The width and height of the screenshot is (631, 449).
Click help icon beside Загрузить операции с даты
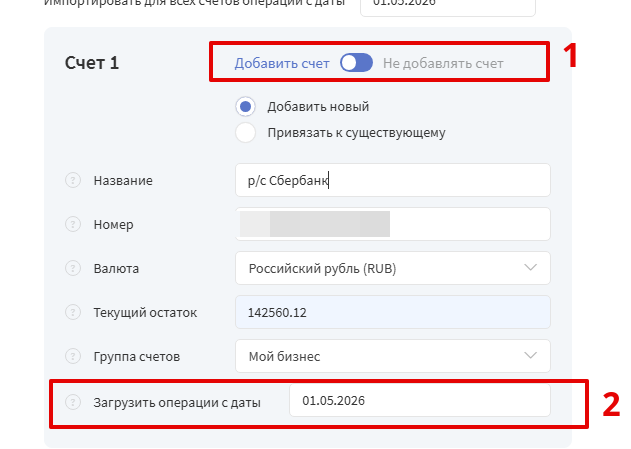[x=73, y=402]
